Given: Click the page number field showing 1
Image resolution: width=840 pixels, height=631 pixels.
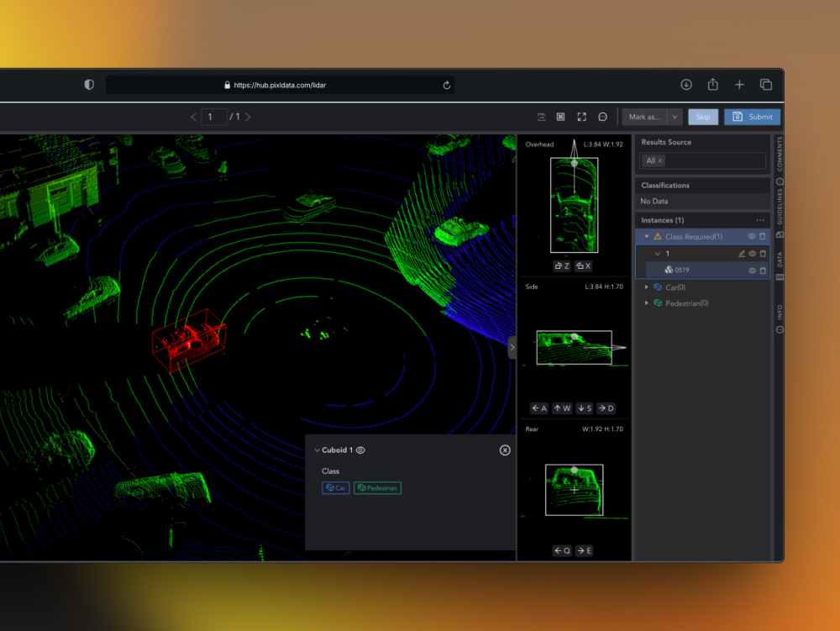Looking at the screenshot, I should pos(213,117).
